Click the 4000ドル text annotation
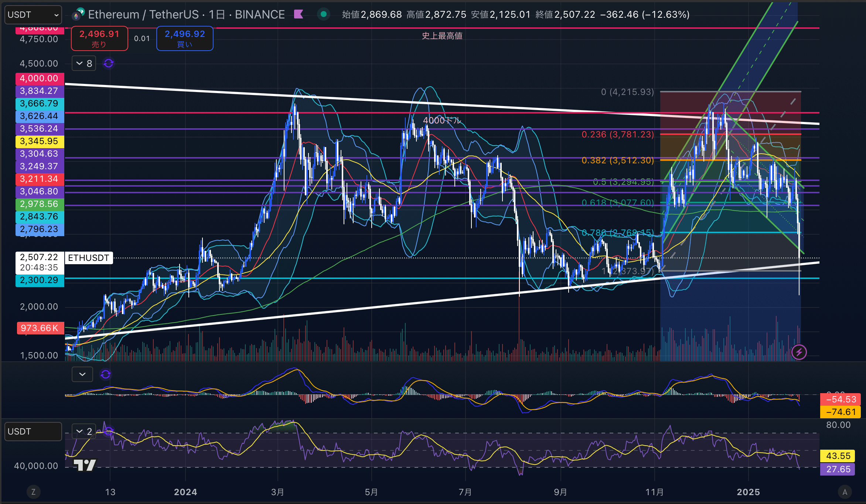This screenshot has width=866, height=504. 442,120
